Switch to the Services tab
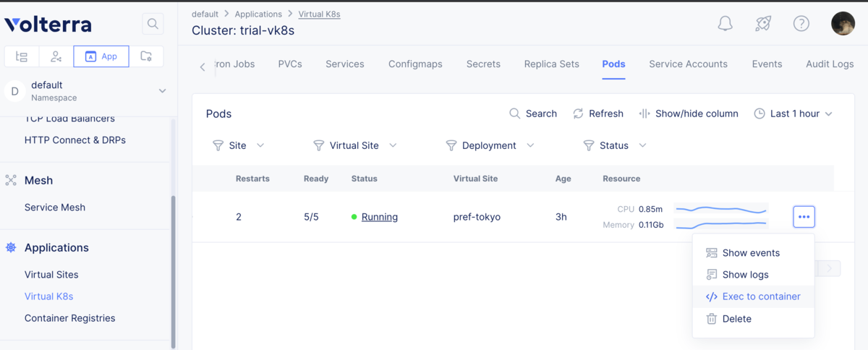Image resolution: width=868 pixels, height=350 pixels. (x=345, y=64)
